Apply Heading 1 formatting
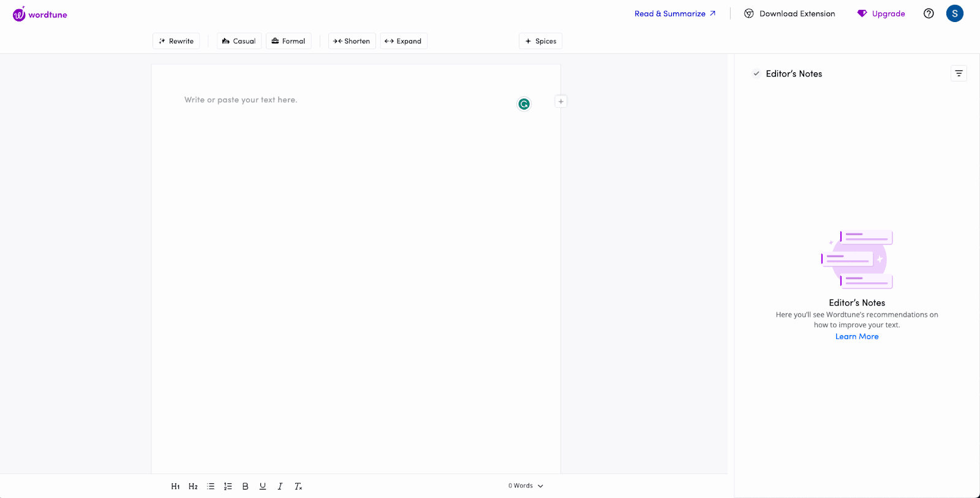 [175, 486]
